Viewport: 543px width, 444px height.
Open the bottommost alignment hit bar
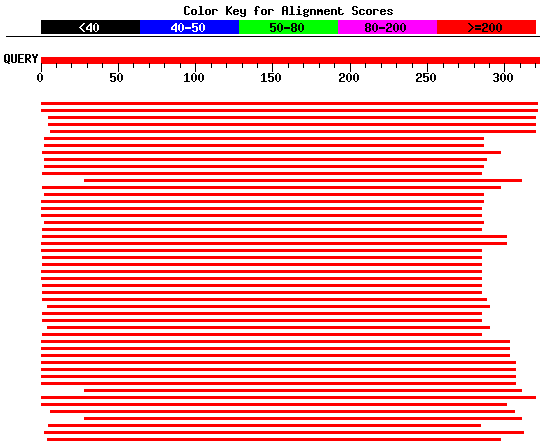274,439
